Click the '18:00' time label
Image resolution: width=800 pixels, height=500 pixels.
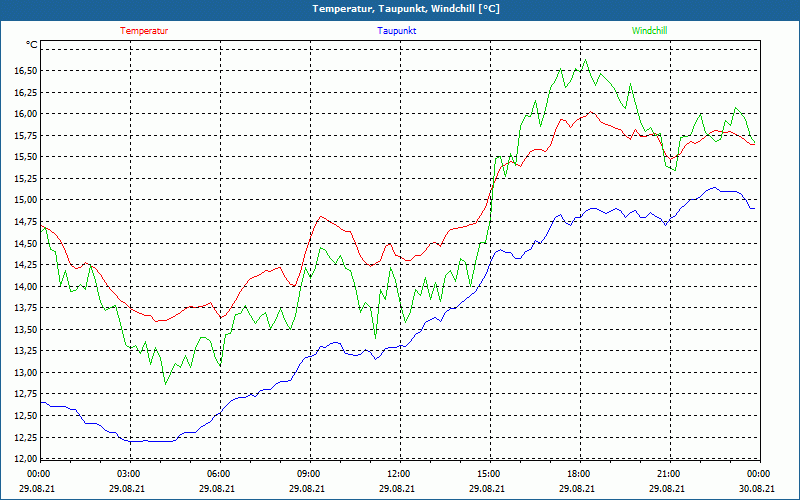coord(579,474)
